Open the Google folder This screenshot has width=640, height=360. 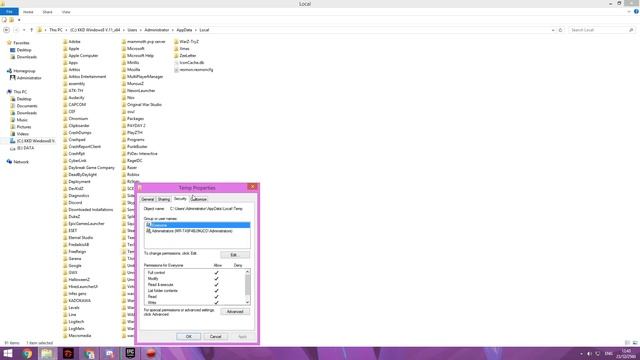[x=72, y=265]
